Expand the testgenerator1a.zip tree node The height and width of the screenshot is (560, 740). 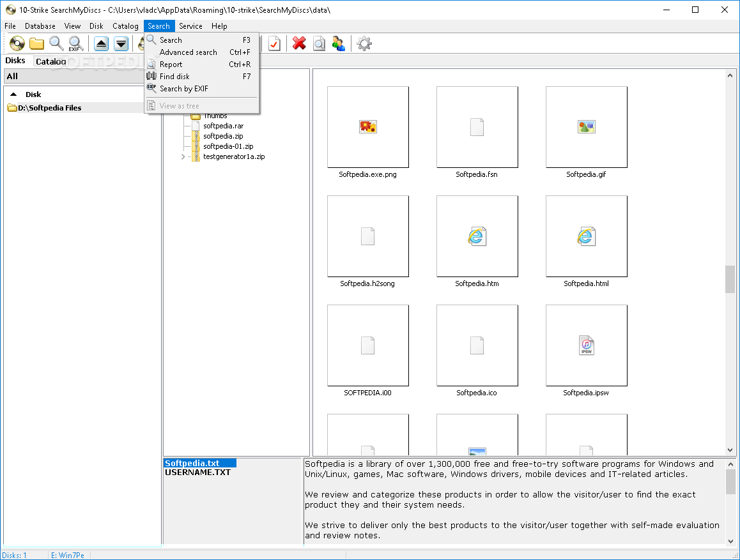click(x=183, y=157)
